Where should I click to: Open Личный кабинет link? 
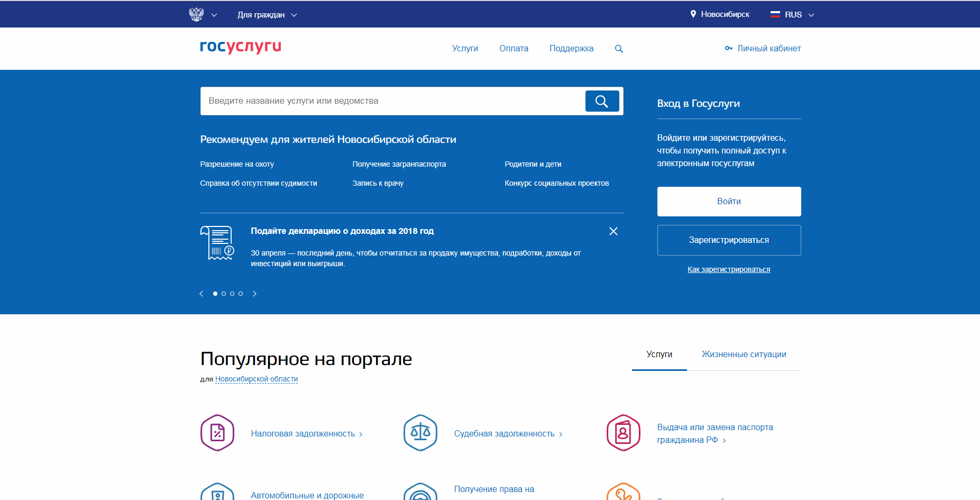pos(769,48)
